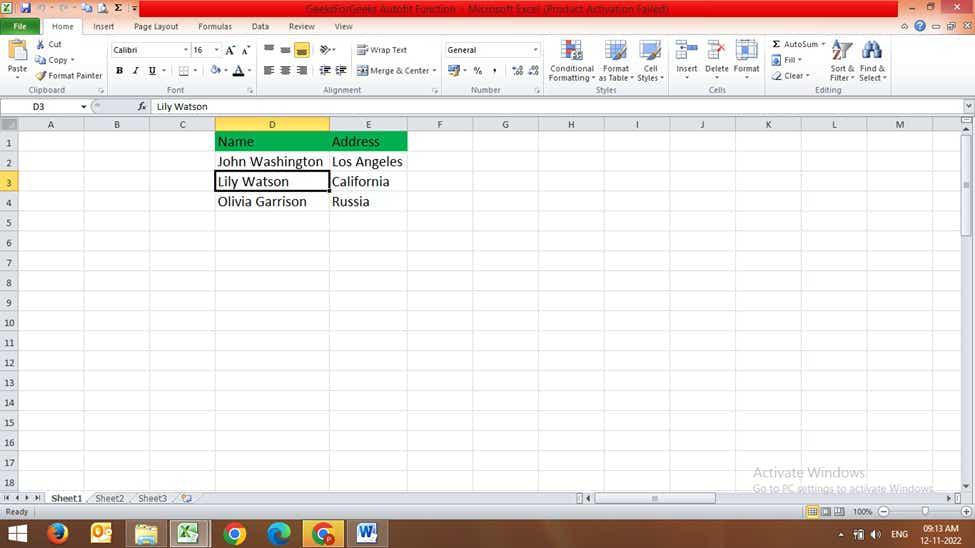Toggle Bold formatting

point(120,71)
